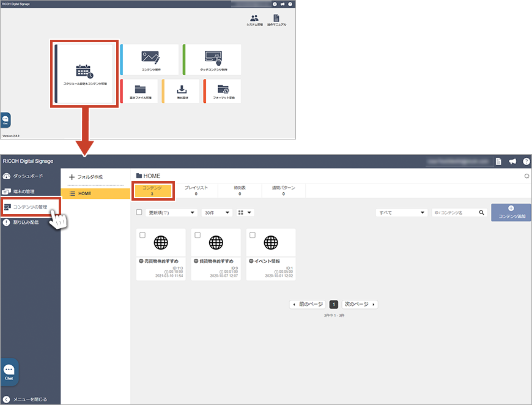Open the すべて filter dropdown
This screenshot has width=532, height=405.
coord(402,212)
